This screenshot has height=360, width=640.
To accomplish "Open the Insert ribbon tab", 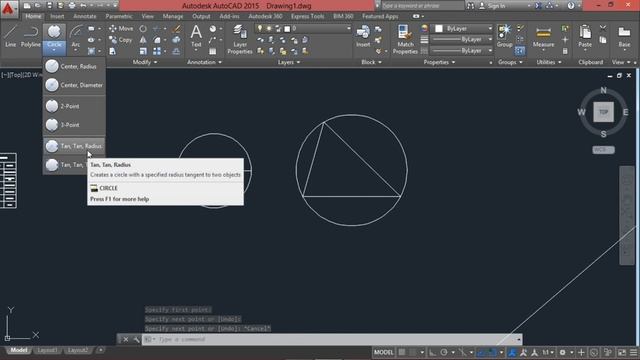I will point(57,16).
